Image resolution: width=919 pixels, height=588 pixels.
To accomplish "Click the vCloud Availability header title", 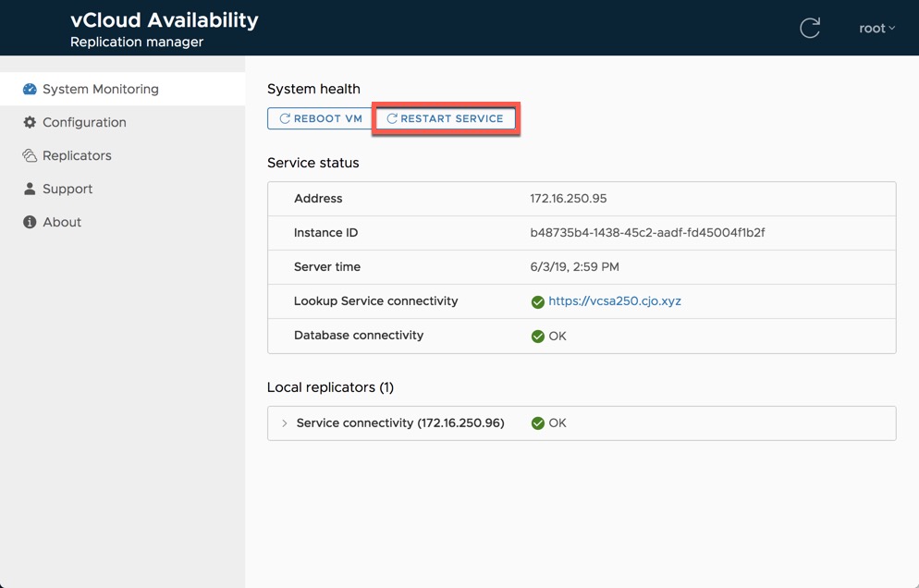I will pyautogui.click(x=165, y=20).
